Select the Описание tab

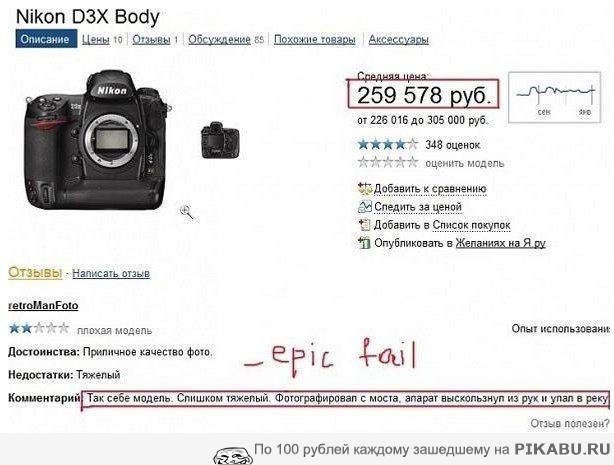tap(46, 39)
